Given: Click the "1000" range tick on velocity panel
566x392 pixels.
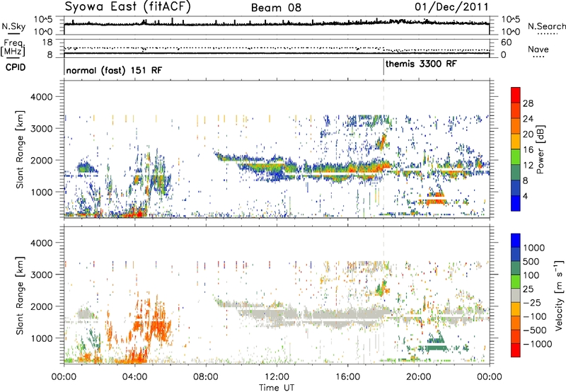Looking at the screenshot, I should 42,338.
